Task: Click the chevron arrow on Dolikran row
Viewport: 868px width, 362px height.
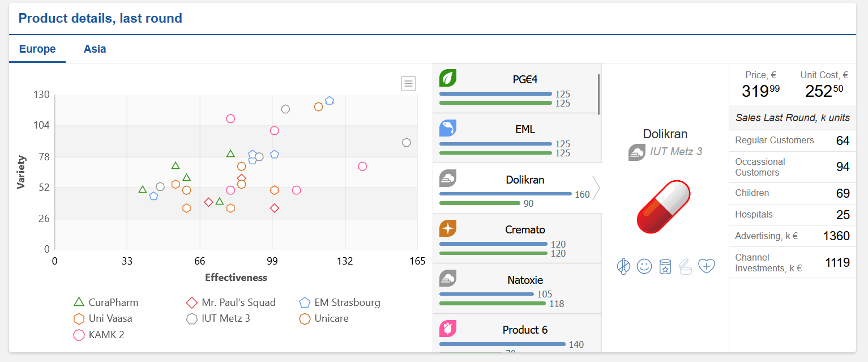Action: coord(596,188)
